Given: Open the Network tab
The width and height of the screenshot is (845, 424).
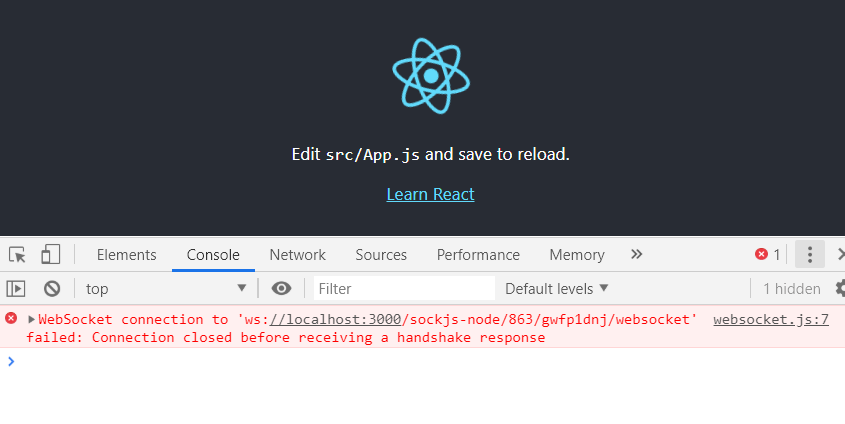Looking at the screenshot, I should (297, 255).
